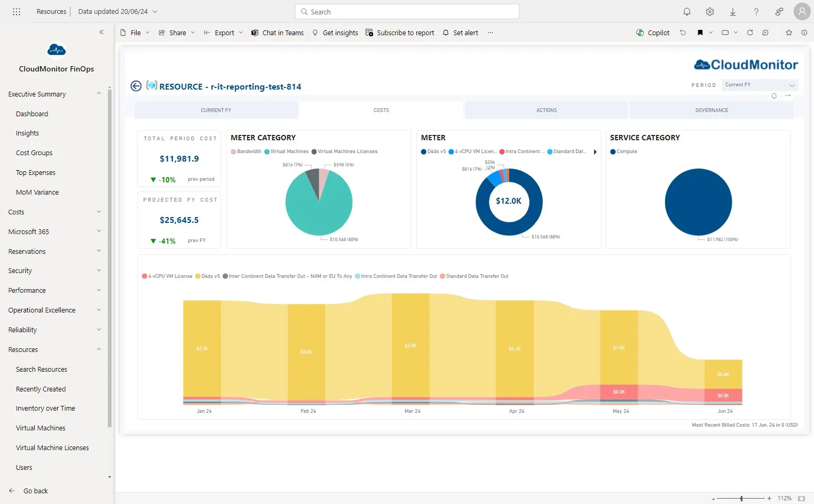The width and height of the screenshot is (814, 504).
Task: Click the bookmark icon in the toolbar
Action: 700,33
